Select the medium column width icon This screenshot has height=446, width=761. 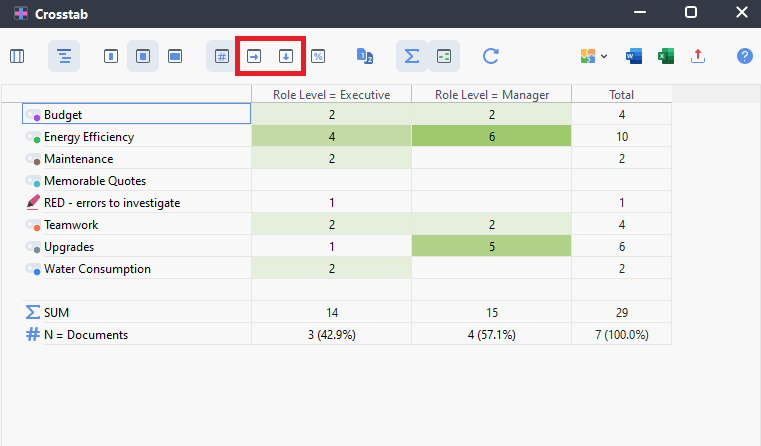[x=143, y=56]
